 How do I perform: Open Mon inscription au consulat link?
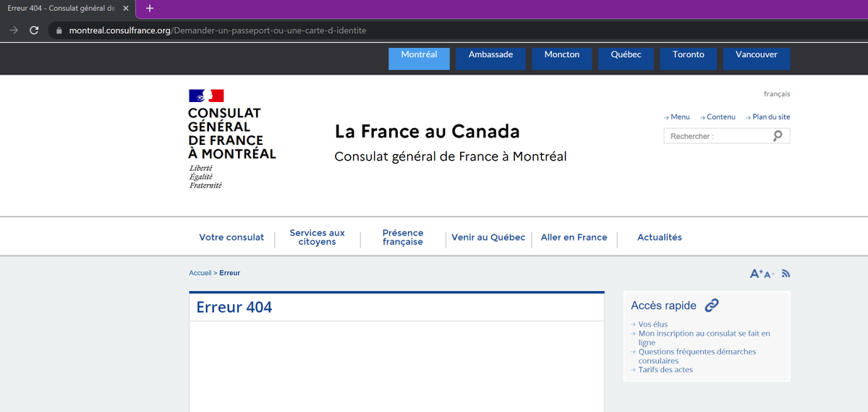coord(705,338)
